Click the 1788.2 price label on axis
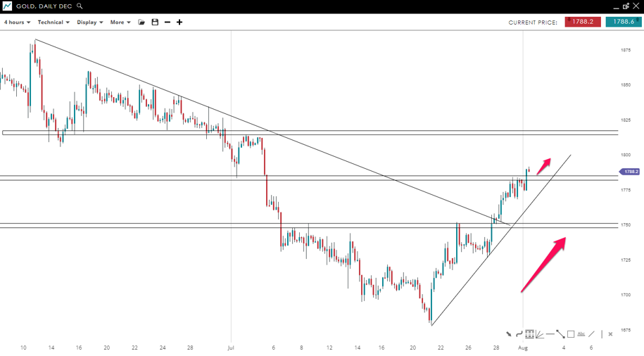This screenshot has width=644, height=356. point(630,172)
